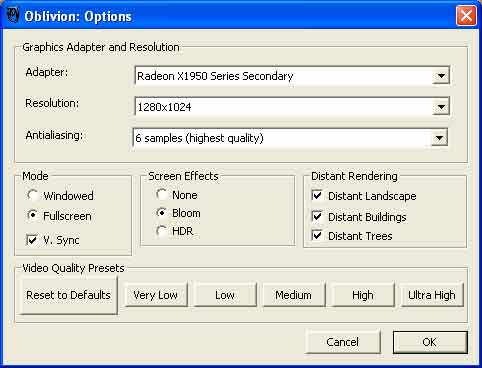Screen dimensions: 482x368
Task: Select the Bloom screen effect
Action: click(x=162, y=213)
